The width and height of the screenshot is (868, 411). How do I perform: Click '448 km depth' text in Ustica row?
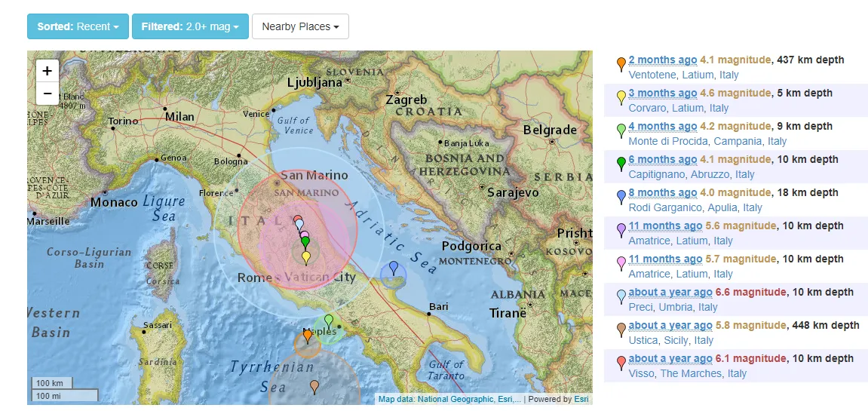826,326
